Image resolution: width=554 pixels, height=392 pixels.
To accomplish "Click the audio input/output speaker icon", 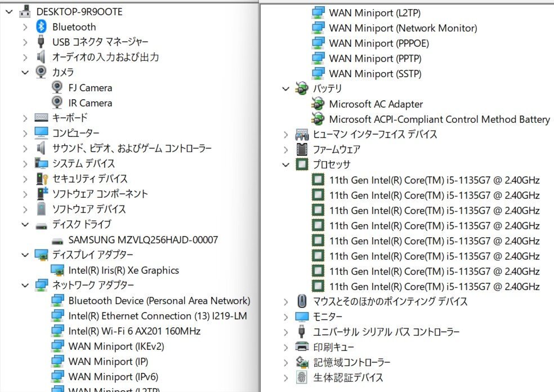I will (x=41, y=57).
